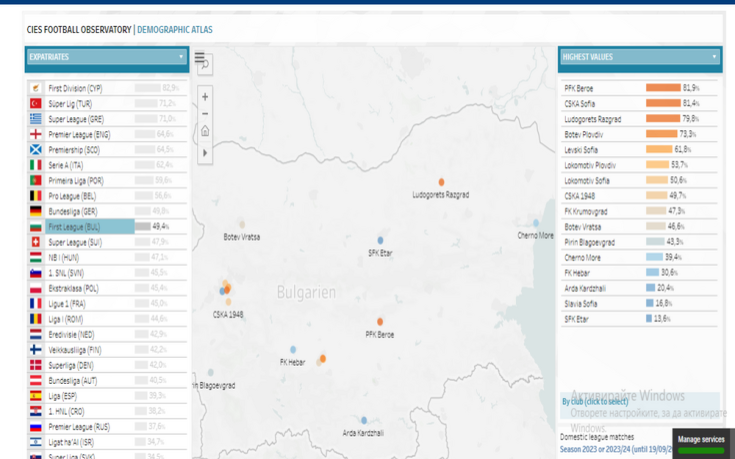Click the France flag icon
The image size is (735, 459).
point(36,303)
